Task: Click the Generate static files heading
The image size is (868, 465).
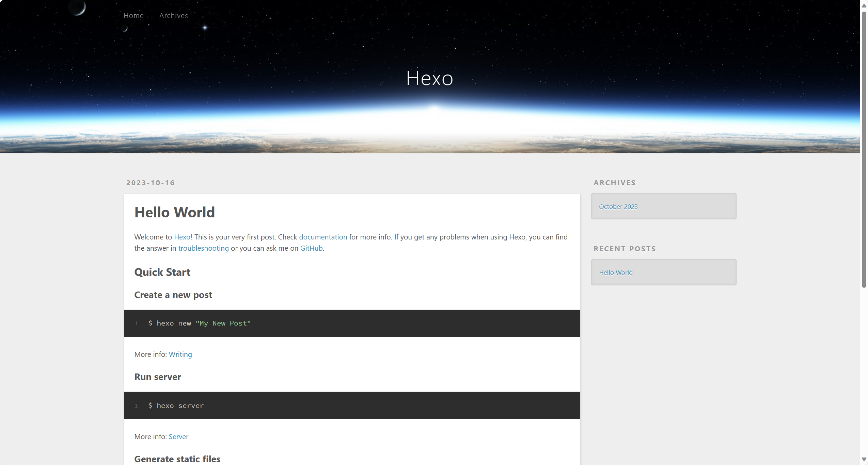Action: click(177, 459)
